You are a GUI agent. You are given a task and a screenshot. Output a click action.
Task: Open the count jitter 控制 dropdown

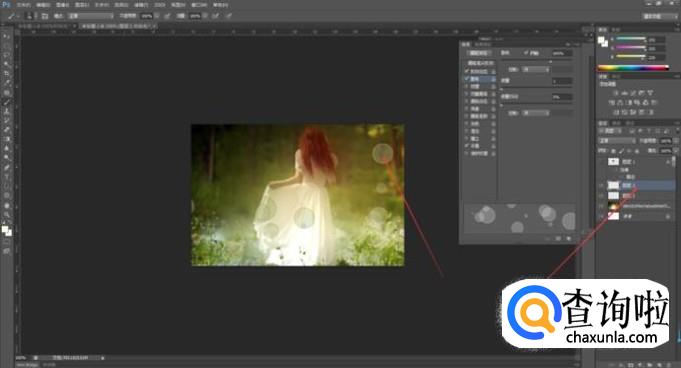536,113
